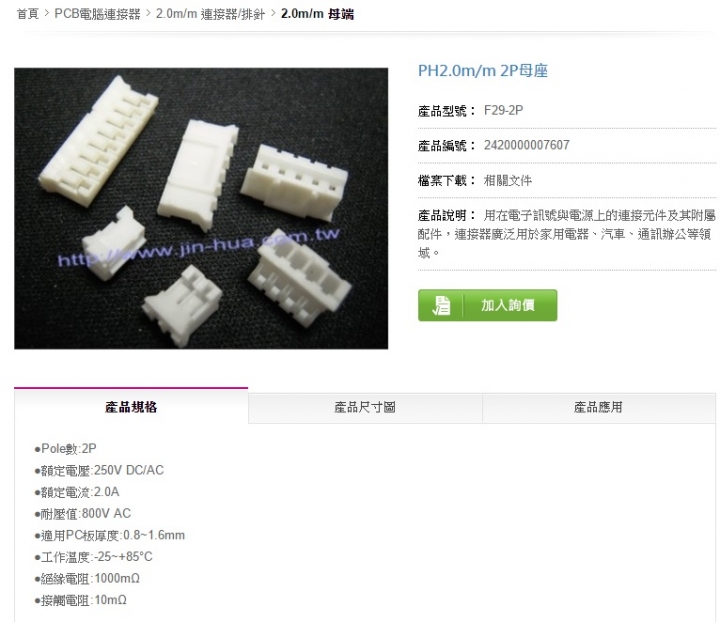Click the first breadcrumb arrow separator
Screen dimensions: 720x622
[47, 13]
